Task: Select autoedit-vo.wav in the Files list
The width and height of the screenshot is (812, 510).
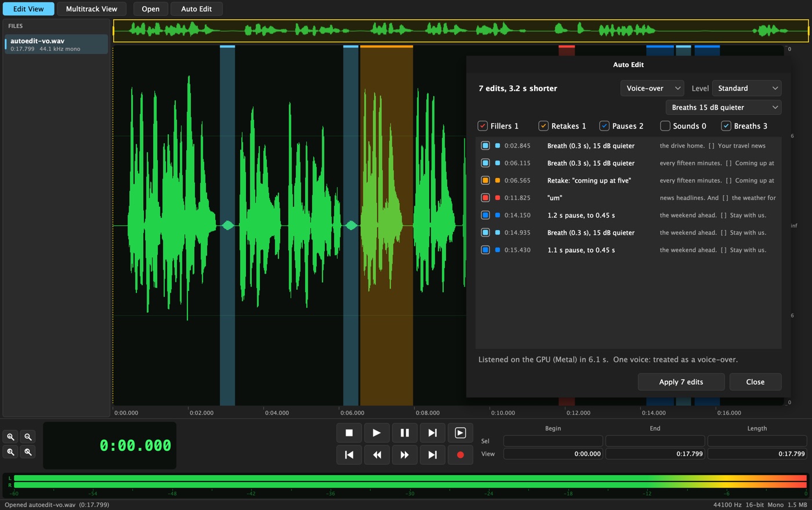Action: coord(56,45)
